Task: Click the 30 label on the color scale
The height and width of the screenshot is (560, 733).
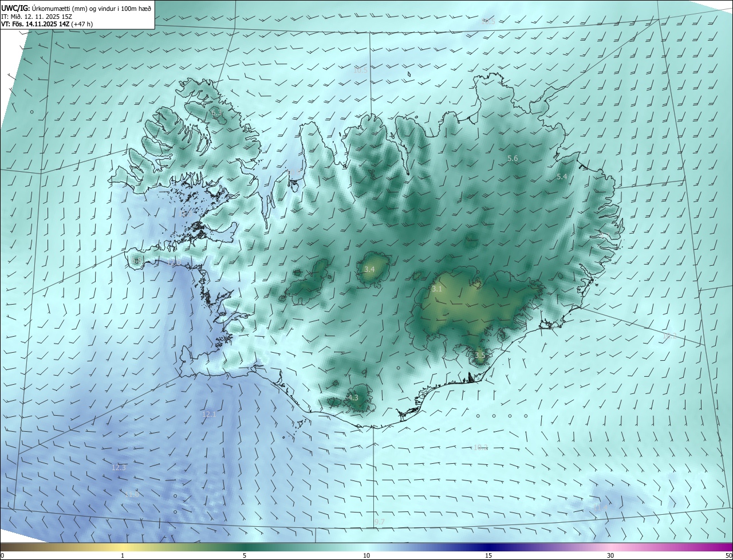Action: click(610, 555)
